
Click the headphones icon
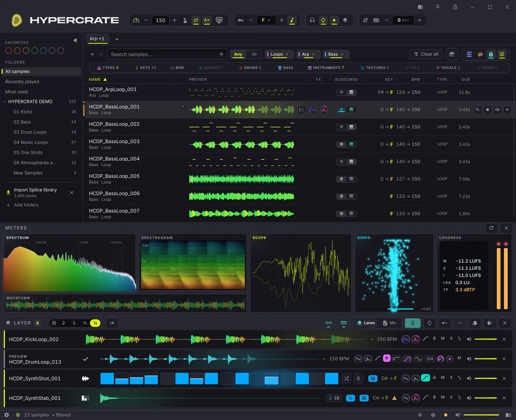point(312,20)
